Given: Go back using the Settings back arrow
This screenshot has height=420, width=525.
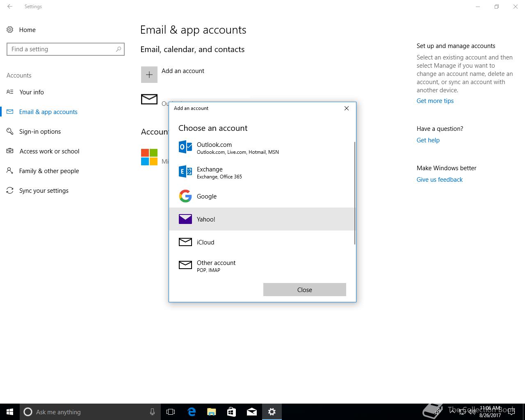Looking at the screenshot, I should tap(10, 7).
